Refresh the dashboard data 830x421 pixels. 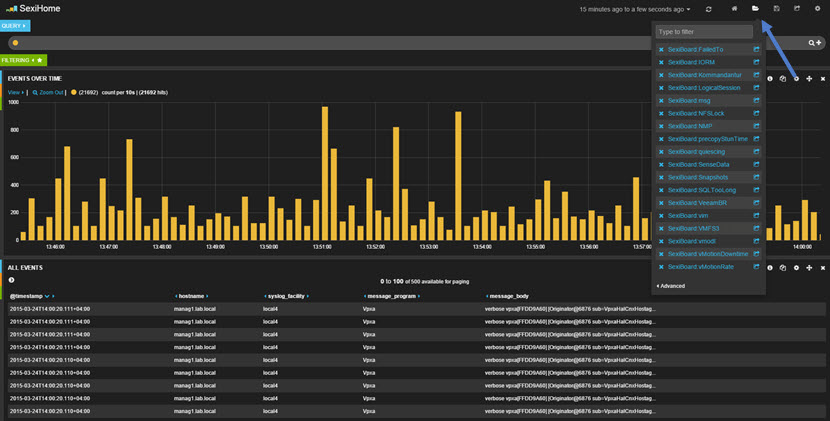coord(708,9)
